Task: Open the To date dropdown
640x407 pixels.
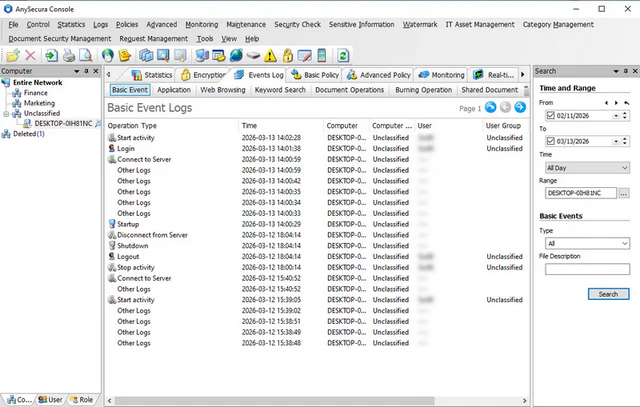Action: coord(616,142)
